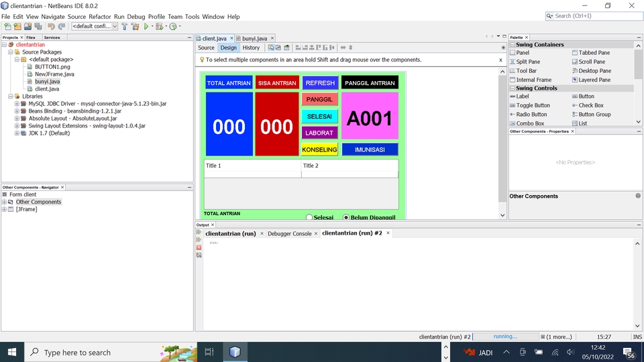This screenshot has height=362, width=644.
Task: Click Clean and Build Project icon
Action: point(135,26)
